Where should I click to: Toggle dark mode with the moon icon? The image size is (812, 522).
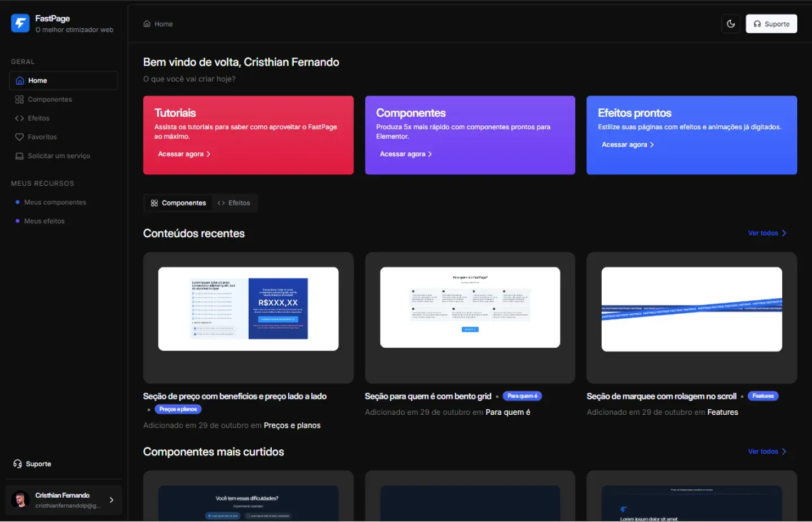(x=731, y=24)
